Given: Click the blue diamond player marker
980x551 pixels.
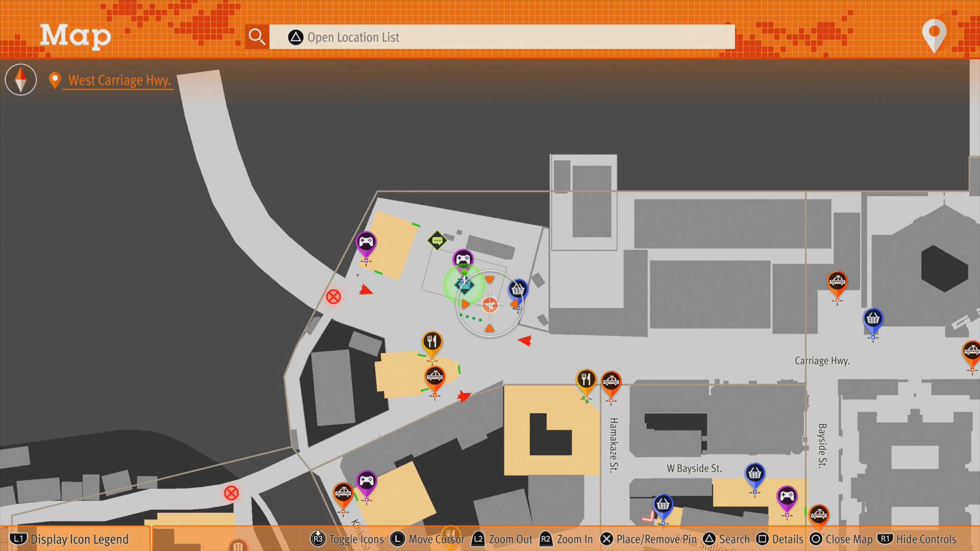Looking at the screenshot, I should [464, 285].
